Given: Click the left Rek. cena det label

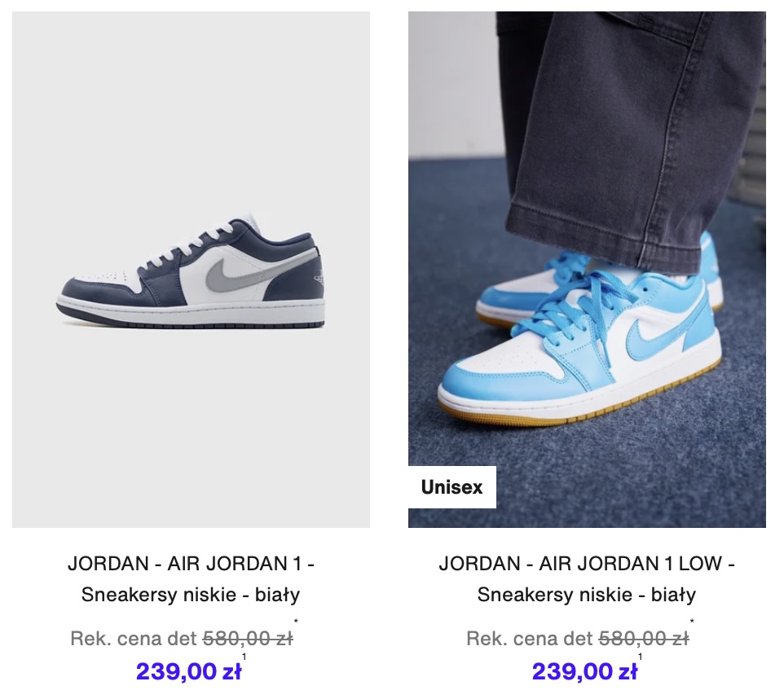Looking at the screenshot, I should point(134,639).
